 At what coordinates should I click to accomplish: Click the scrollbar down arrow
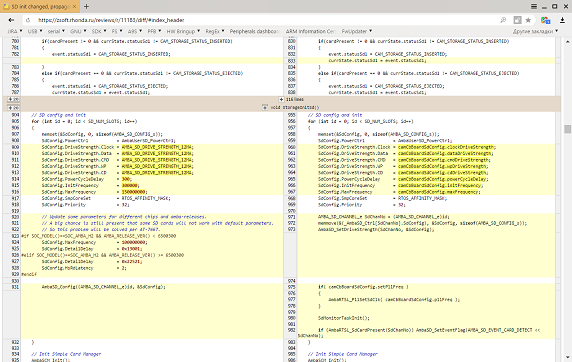pyautogui.click(x=567, y=358)
